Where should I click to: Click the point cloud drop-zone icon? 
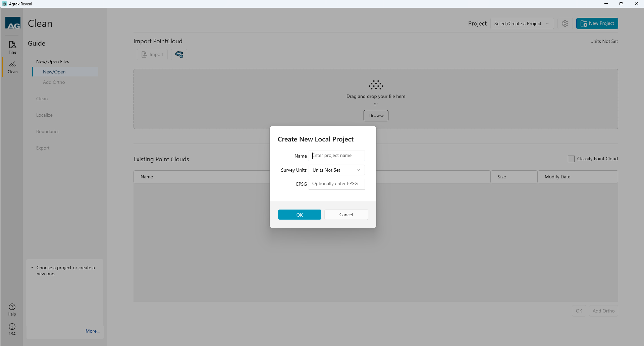coord(376,85)
